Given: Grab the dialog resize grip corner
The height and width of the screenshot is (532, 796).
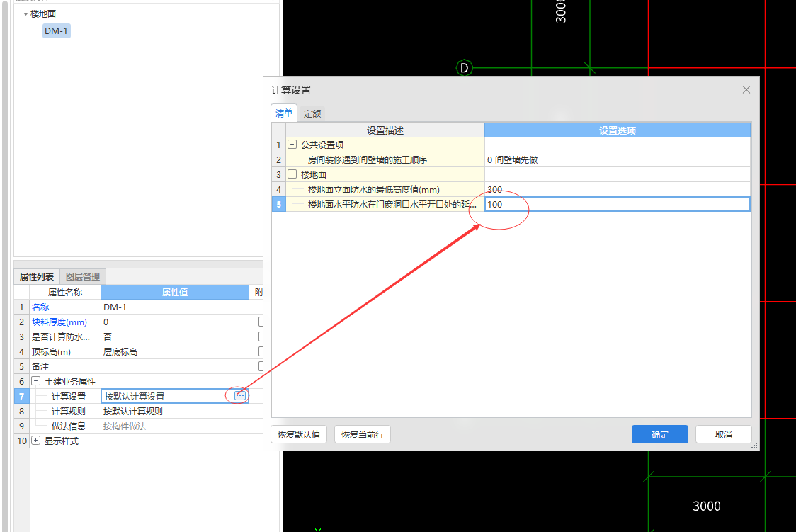Looking at the screenshot, I should point(754,446).
